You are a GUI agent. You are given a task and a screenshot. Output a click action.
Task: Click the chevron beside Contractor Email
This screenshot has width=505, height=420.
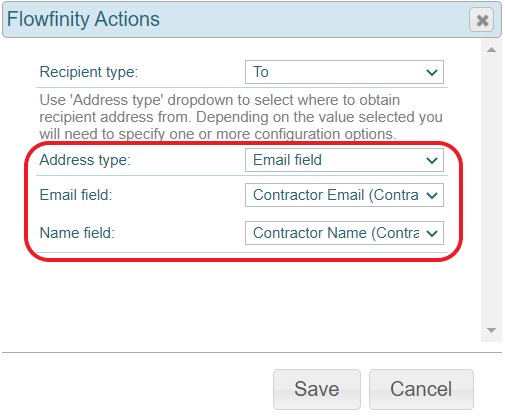[432, 195]
